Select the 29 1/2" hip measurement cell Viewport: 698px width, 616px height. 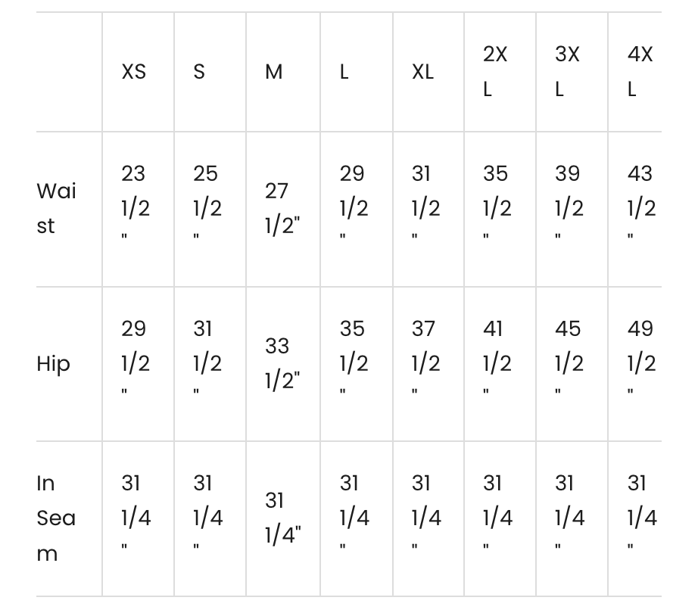pyautogui.click(x=135, y=363)
